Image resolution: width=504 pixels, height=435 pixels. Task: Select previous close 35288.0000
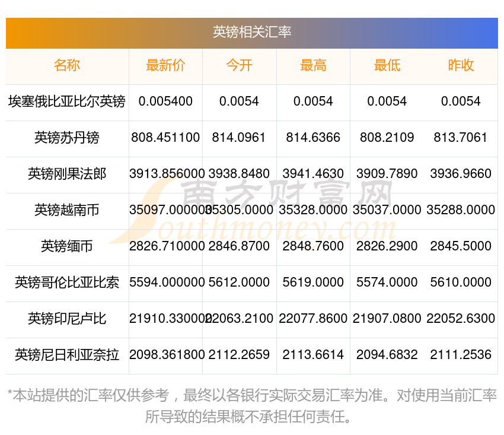pos(461,210)
